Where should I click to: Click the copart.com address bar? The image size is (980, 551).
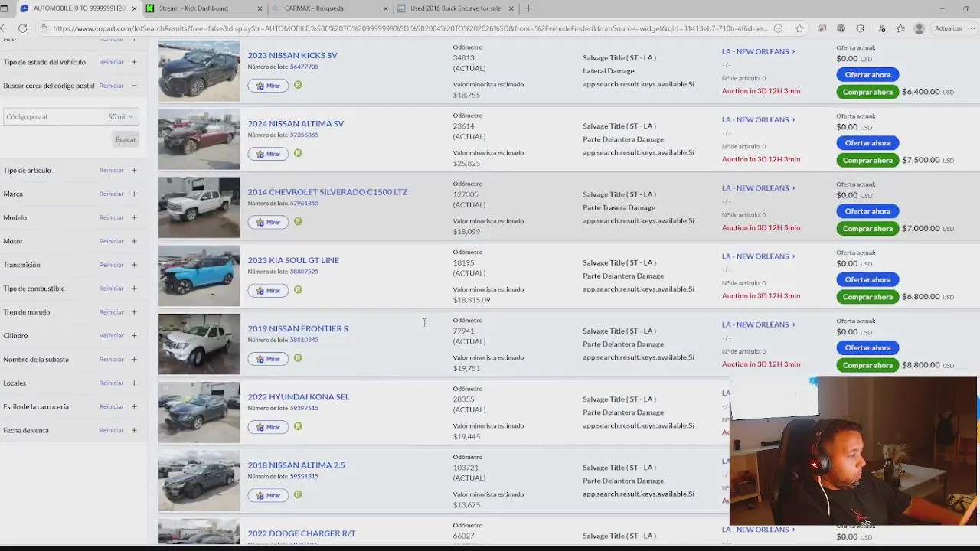(410, 28)
